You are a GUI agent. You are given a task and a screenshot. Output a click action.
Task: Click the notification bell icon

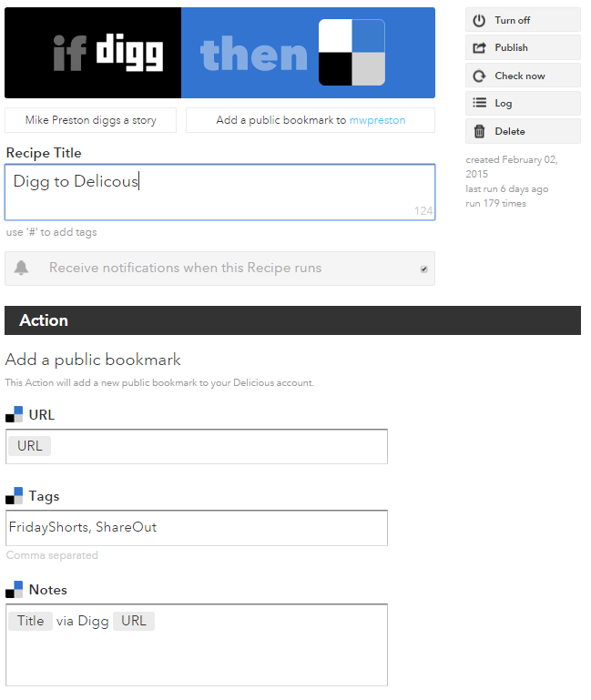pos(22,268)
